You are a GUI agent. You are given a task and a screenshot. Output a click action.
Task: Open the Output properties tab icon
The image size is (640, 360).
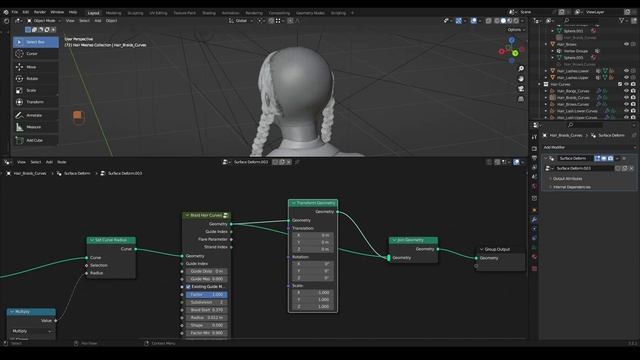point(534,158)
